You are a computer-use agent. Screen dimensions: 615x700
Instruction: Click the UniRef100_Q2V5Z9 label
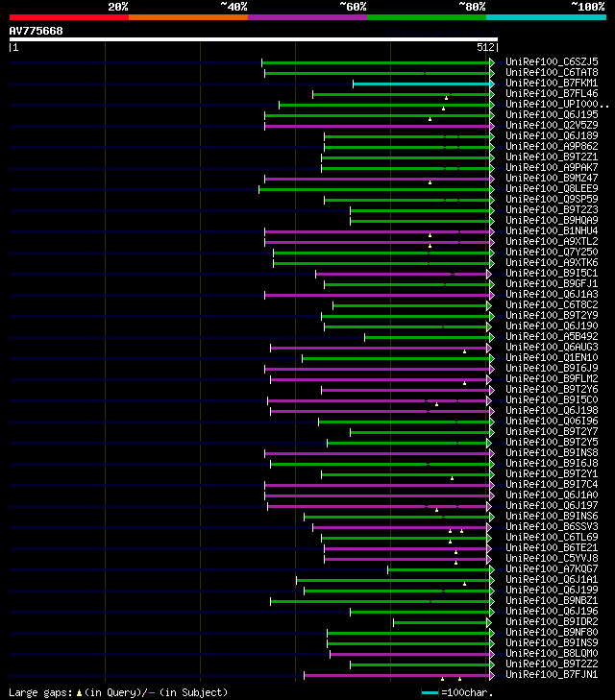coord(552,125)
